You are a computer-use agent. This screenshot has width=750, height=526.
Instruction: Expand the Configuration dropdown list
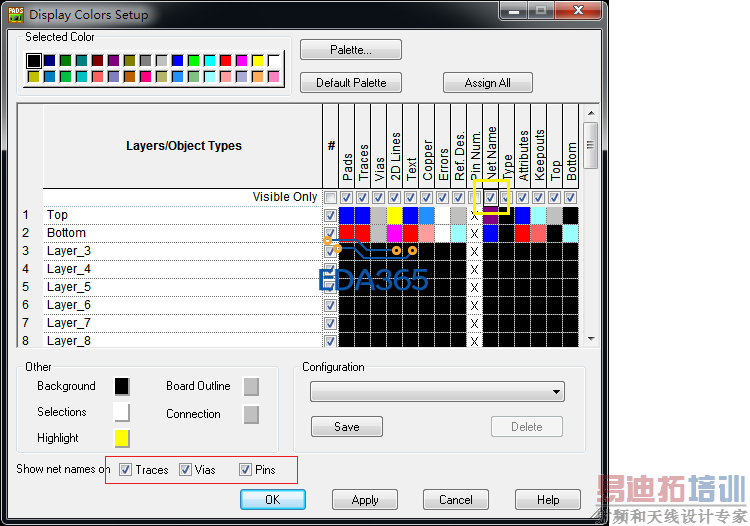coord(556,392)
